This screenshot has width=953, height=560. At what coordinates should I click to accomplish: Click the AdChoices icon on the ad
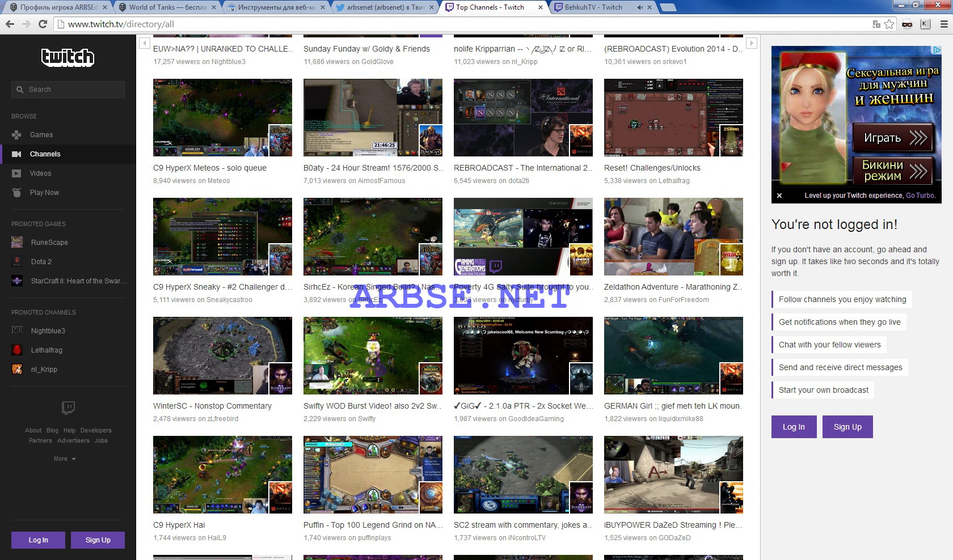[937, 50]
